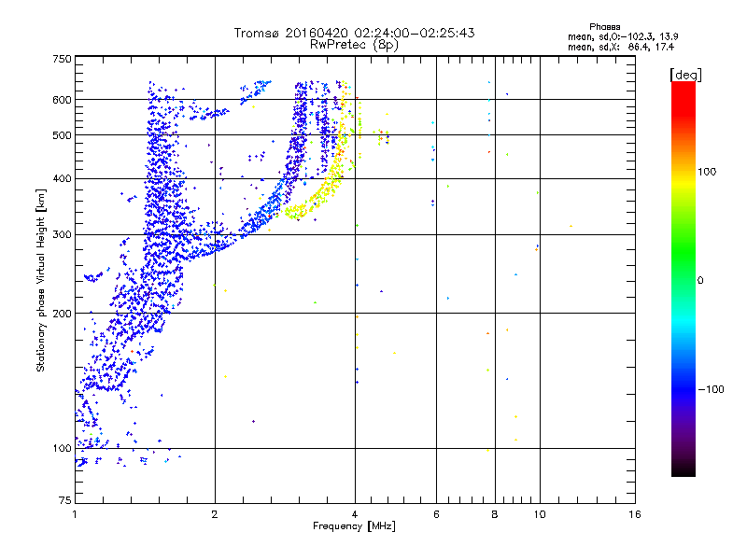Click the y-axis tick label '200'
The height and width of the screenshot is (560, 747).
click(x=62, y=314)
